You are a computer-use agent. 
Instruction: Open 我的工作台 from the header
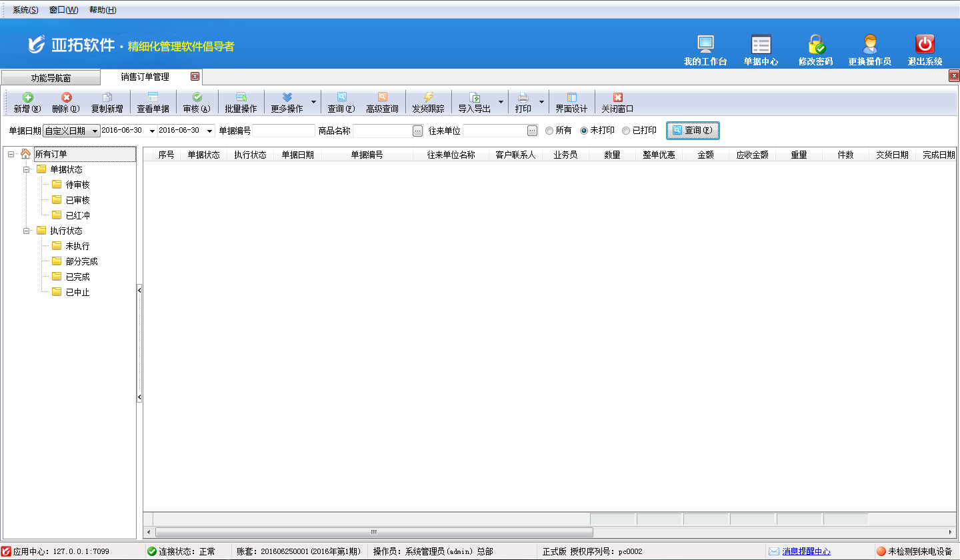pyautogui.click(x=705, y=45)
